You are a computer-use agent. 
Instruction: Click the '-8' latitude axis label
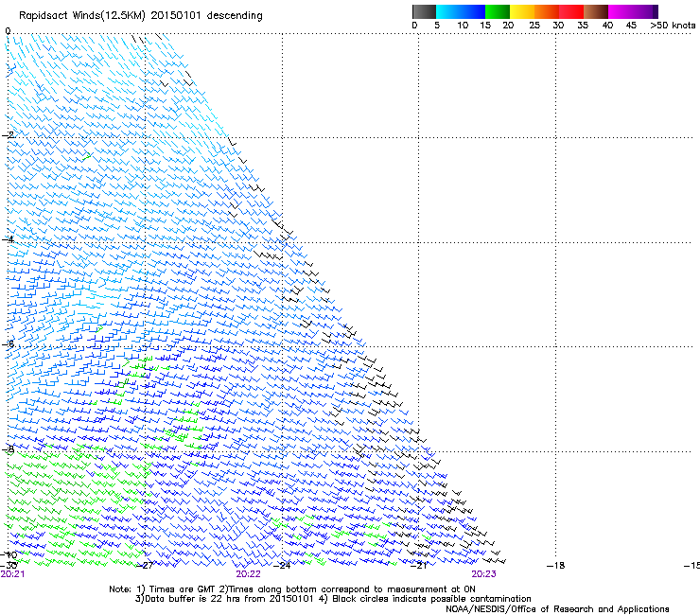tap(8, 449)
